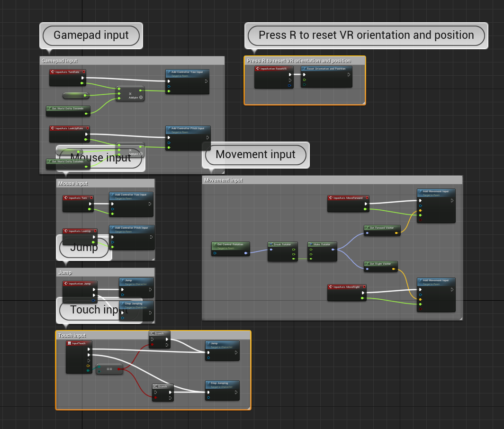Click the resize handle of the Touch input comment
The width and height of the screenshot is (504, 429).
coord(248,407)
